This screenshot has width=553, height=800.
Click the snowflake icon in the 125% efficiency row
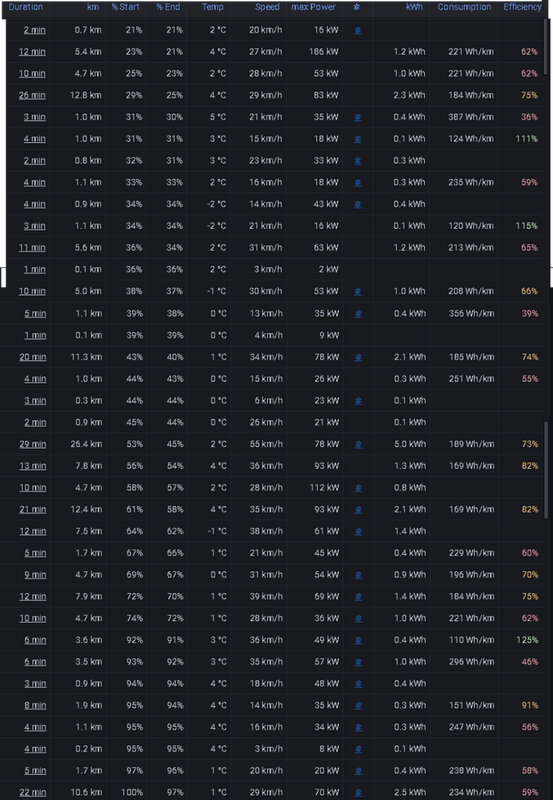(358, 640)
